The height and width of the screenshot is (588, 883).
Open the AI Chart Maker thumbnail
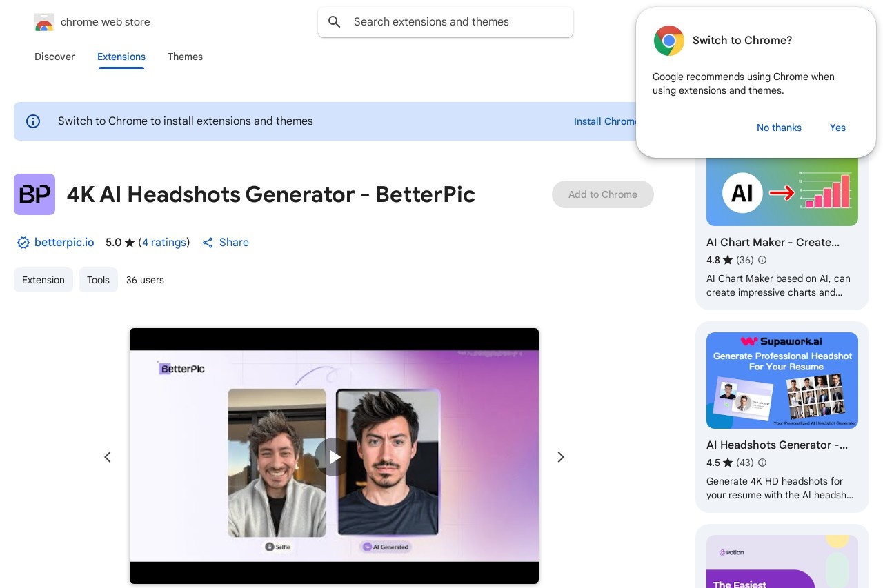click(x=782, y=192)
